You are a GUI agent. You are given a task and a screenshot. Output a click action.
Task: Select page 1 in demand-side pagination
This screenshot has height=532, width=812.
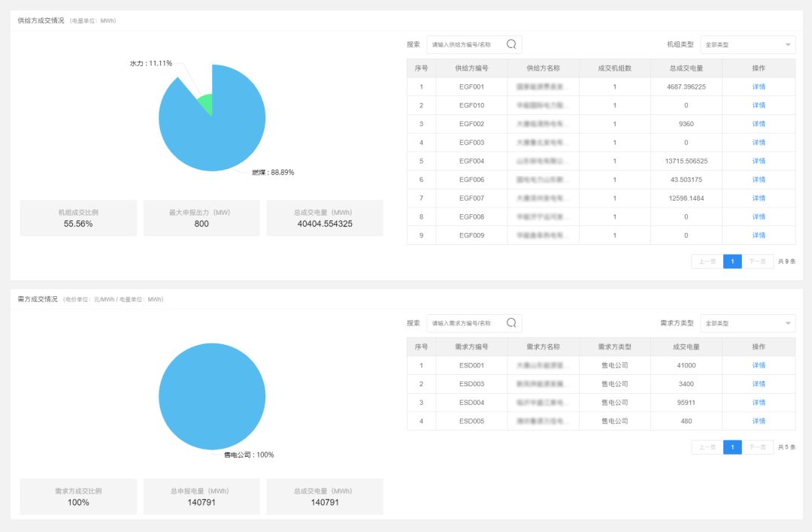(x=732, y=448)
